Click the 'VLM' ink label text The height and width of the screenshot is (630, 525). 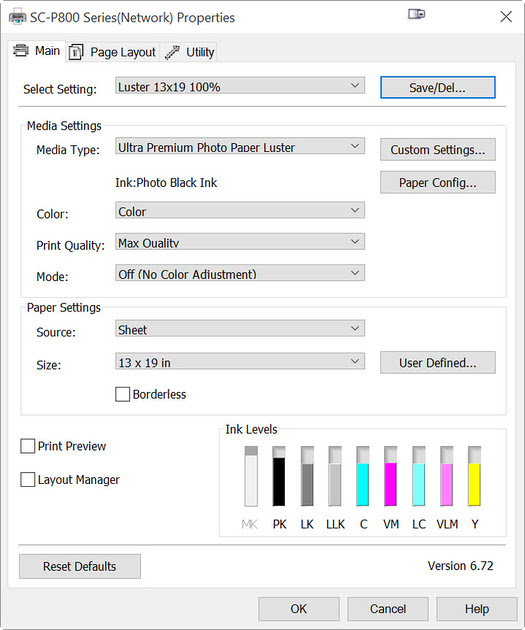click(x=447, y=524)
